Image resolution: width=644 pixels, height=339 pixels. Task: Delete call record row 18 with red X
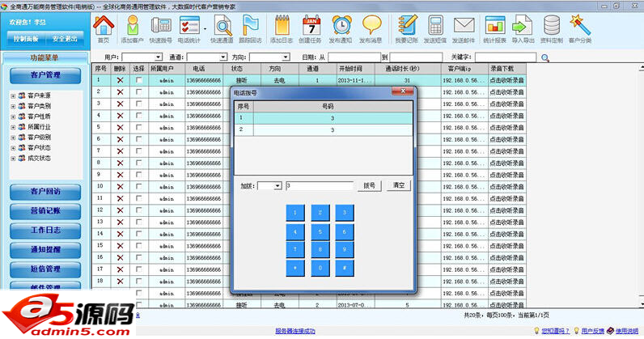tap(120, 282)
